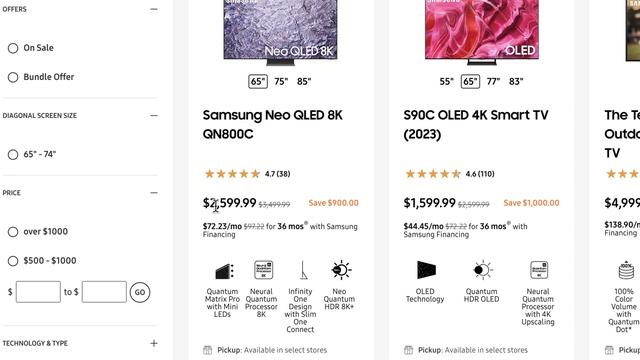
Task: Click the Quantum HDR OLED icon
Action: (482, 270)
